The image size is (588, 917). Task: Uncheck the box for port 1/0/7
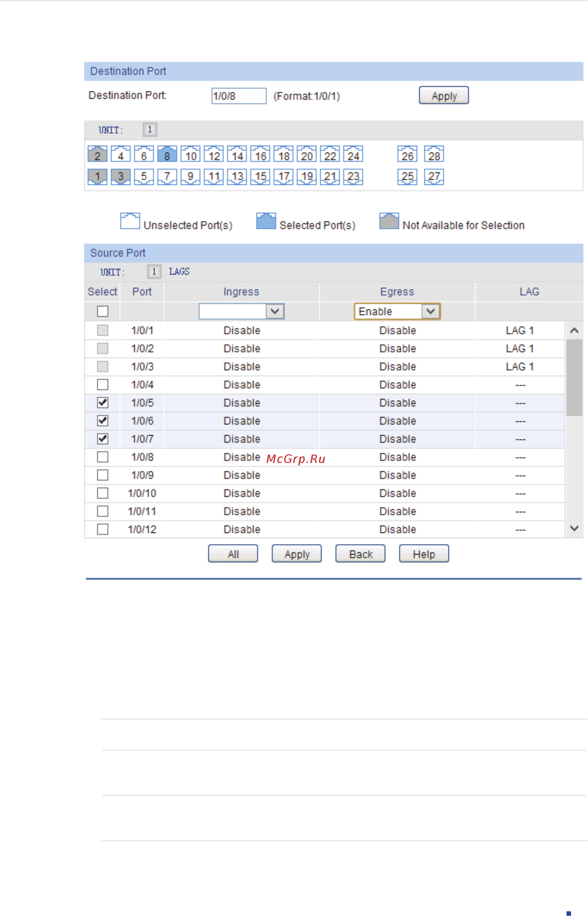pyautogui.click(x=103, y=439)
